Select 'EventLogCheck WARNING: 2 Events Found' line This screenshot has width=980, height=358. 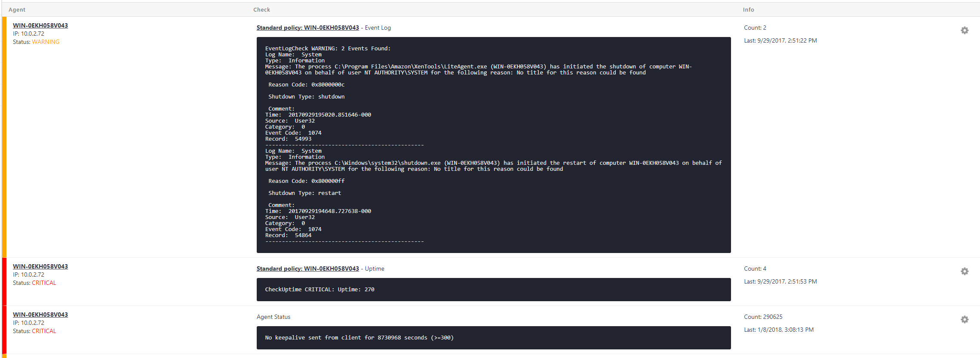pos(328,49)
